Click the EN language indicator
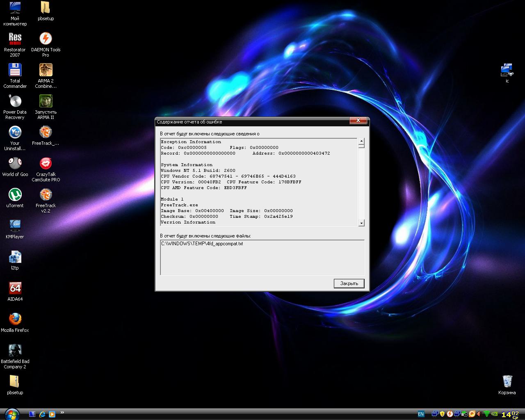525x420 pixels. pos(421,414)
